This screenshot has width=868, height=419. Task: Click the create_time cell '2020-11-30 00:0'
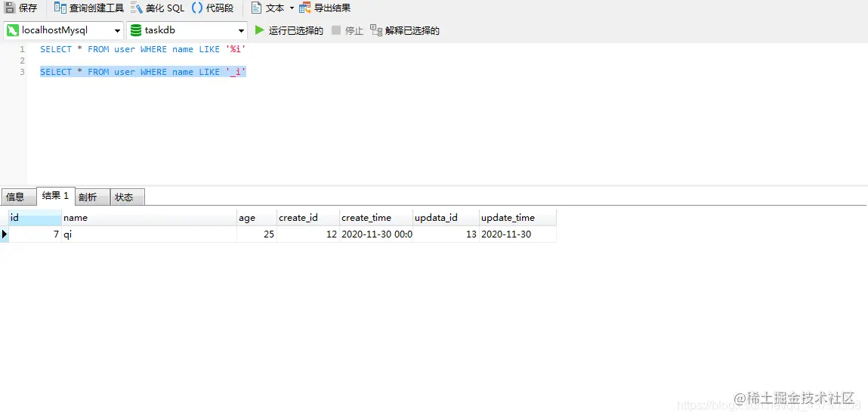click(376, 234)
